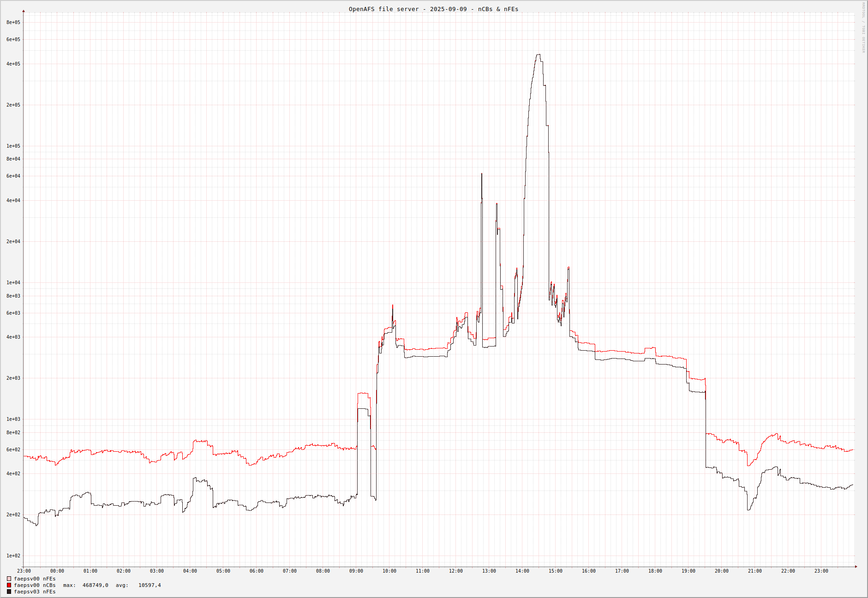Click the x-axis time label '22:00'
The image size is (868, 598).
(788, 571)
